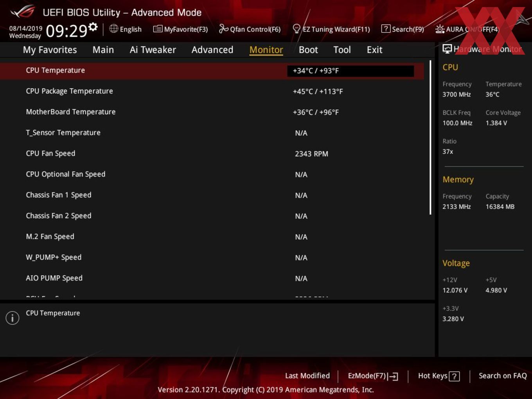This screenshot has width=532, height=399.
Task: Click the 12.076 V reading
Action: [x=455, y=290]
